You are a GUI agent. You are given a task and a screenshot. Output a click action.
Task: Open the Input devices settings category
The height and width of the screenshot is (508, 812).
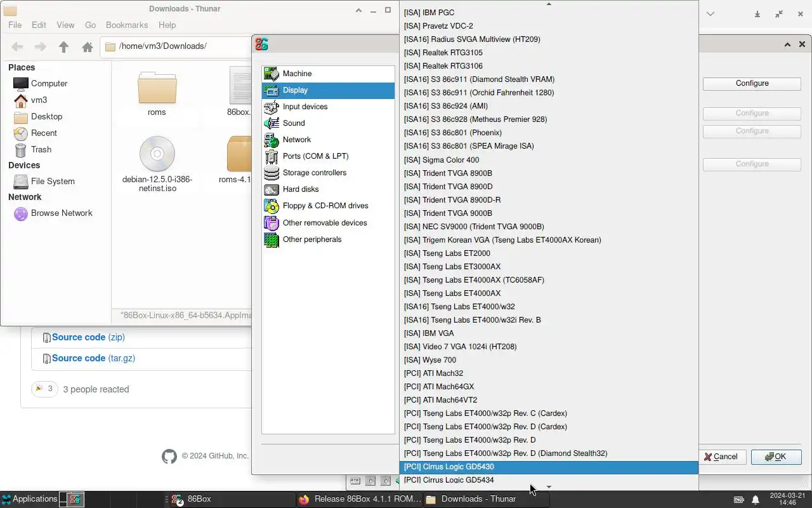(328, 107)
